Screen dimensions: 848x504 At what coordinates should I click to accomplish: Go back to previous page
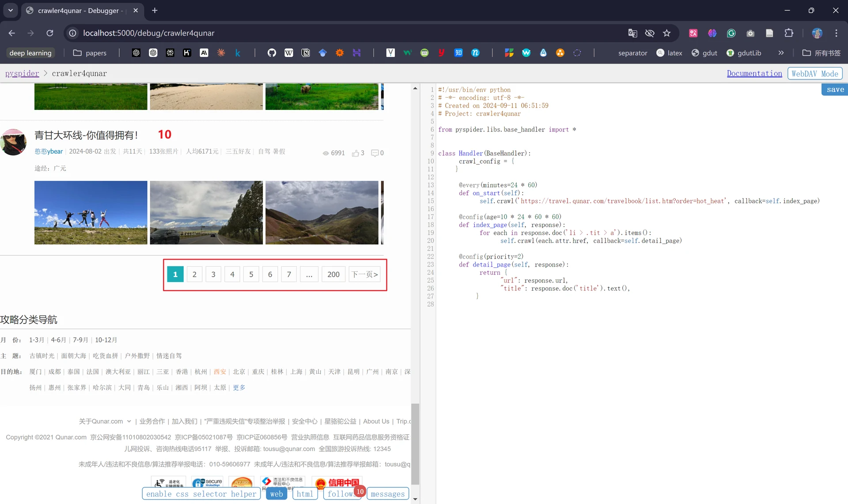(12, 33)
